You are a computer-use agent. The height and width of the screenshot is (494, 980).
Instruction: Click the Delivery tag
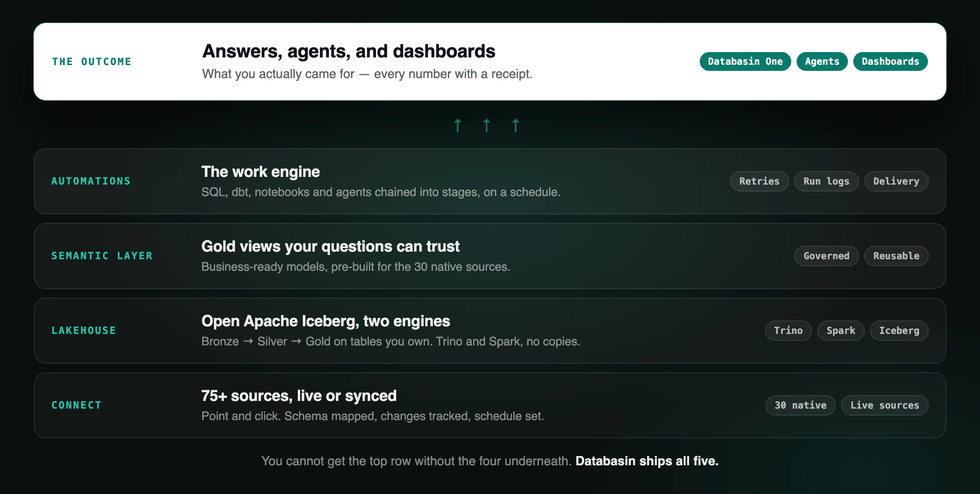tap(896, 181)
